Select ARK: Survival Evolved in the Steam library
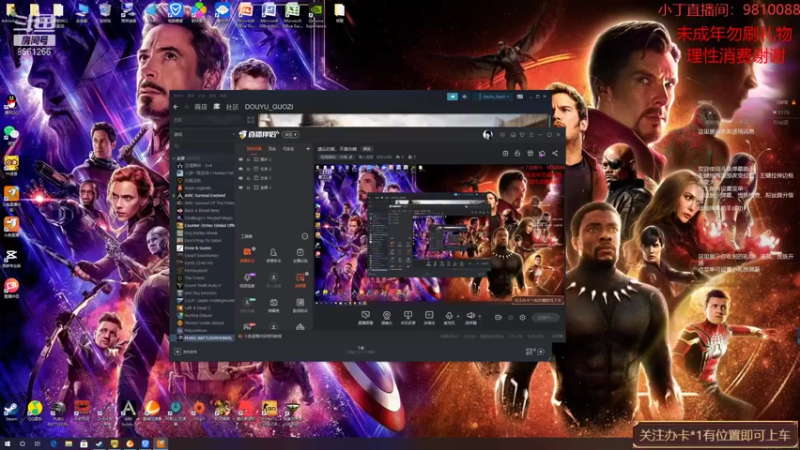800x450 pixels. coord(201,195)
